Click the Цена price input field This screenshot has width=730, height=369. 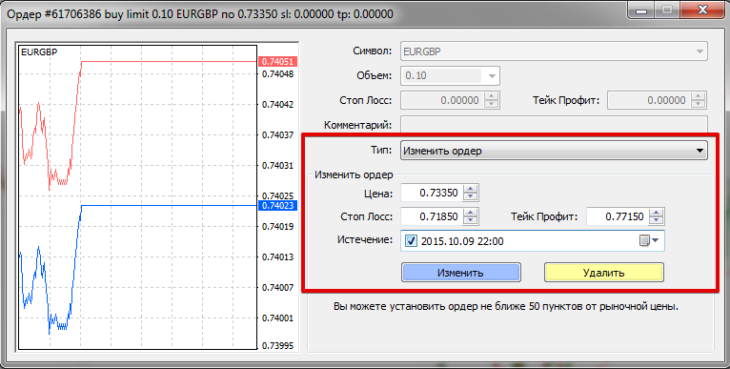432,193
